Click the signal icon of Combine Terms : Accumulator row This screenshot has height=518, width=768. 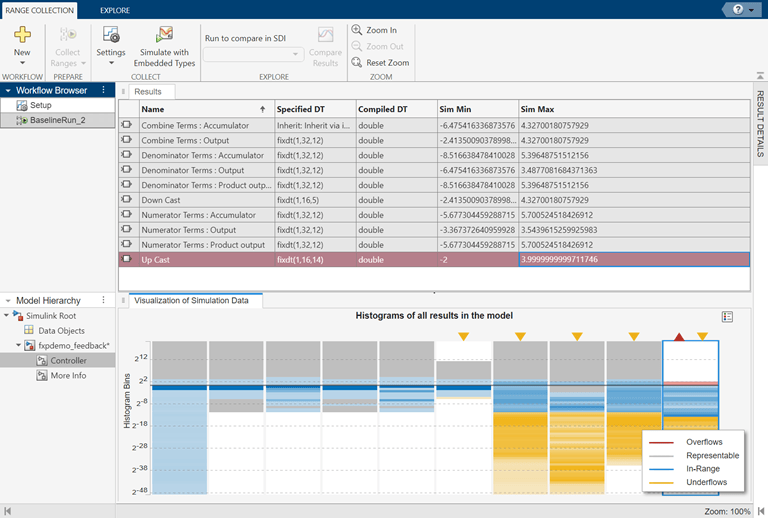coord(127,125)
